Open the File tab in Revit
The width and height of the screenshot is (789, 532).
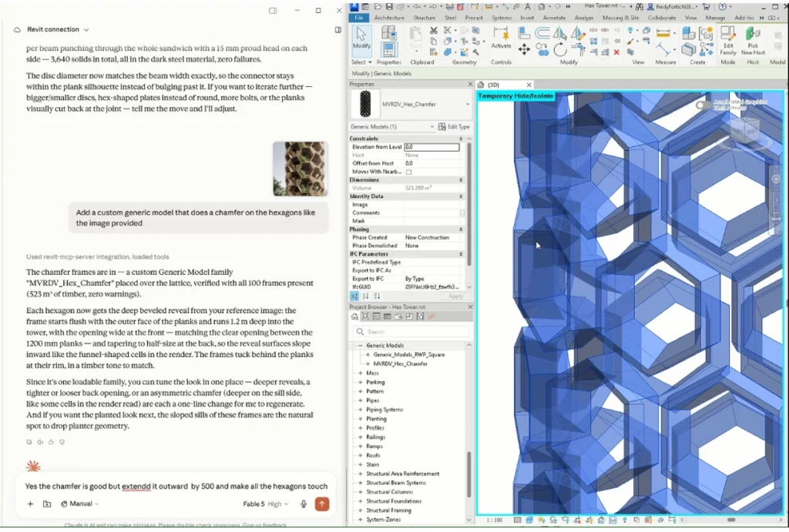tap(359, 18)
